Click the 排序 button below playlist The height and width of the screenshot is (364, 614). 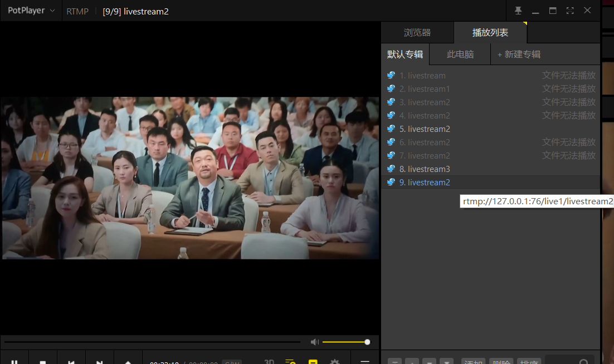click(x=529, y=361)
